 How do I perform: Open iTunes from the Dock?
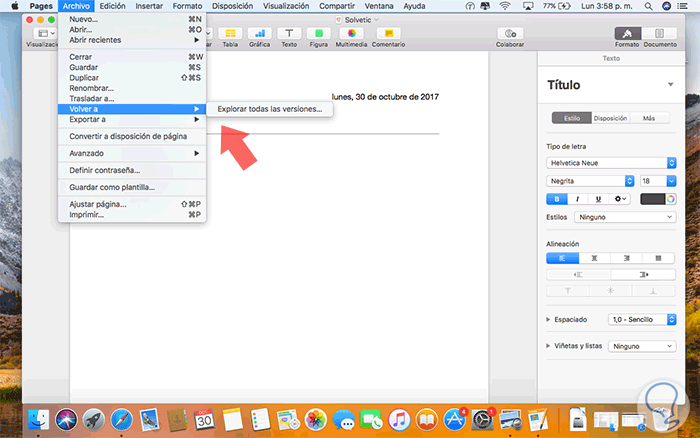click(399, 420)
